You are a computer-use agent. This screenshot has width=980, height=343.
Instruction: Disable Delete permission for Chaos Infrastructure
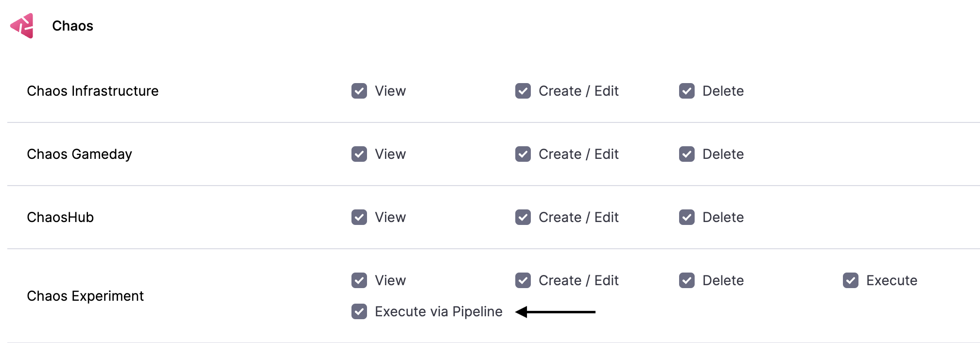(687, 91)
